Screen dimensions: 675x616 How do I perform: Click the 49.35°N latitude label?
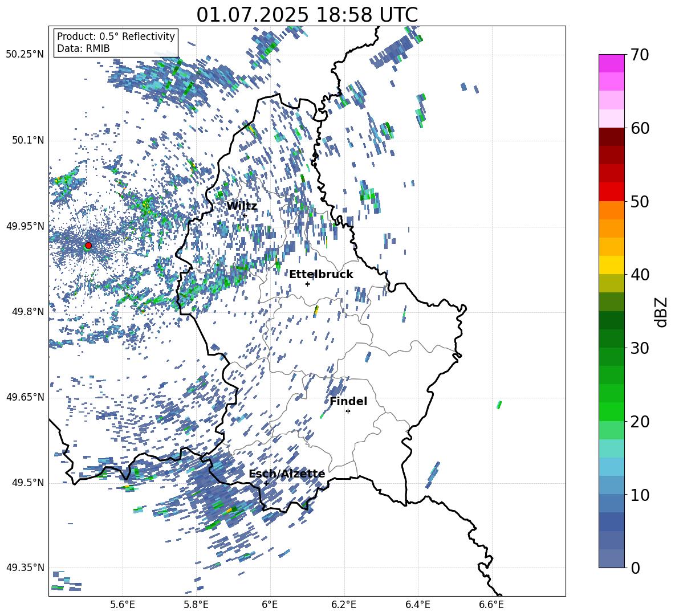[x=26, y=568]
